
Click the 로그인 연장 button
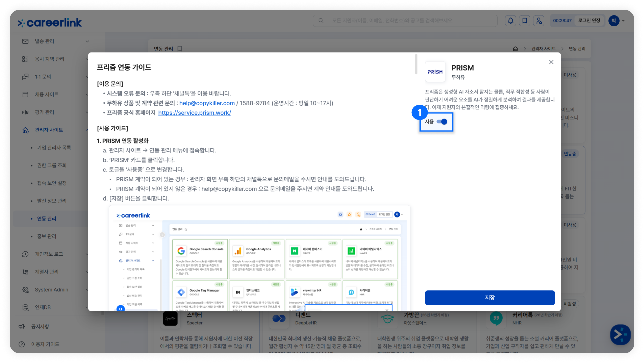(589, 20)
